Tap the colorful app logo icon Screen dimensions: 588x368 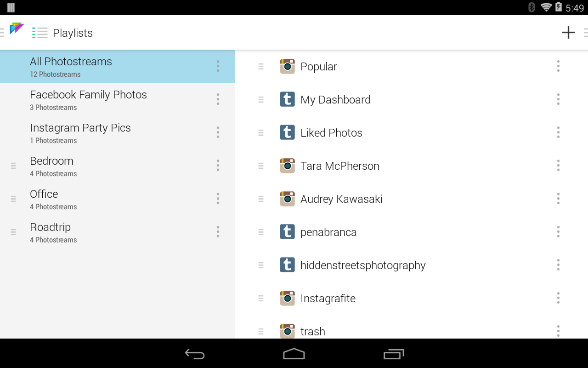click(17, 29)
